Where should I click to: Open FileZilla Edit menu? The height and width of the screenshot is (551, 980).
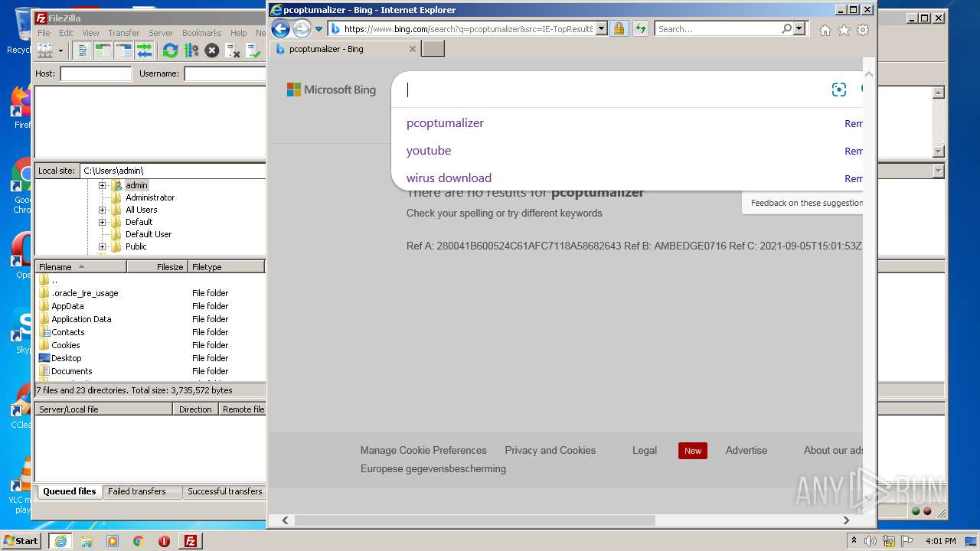pyautogui.click(x=66, y=33)
